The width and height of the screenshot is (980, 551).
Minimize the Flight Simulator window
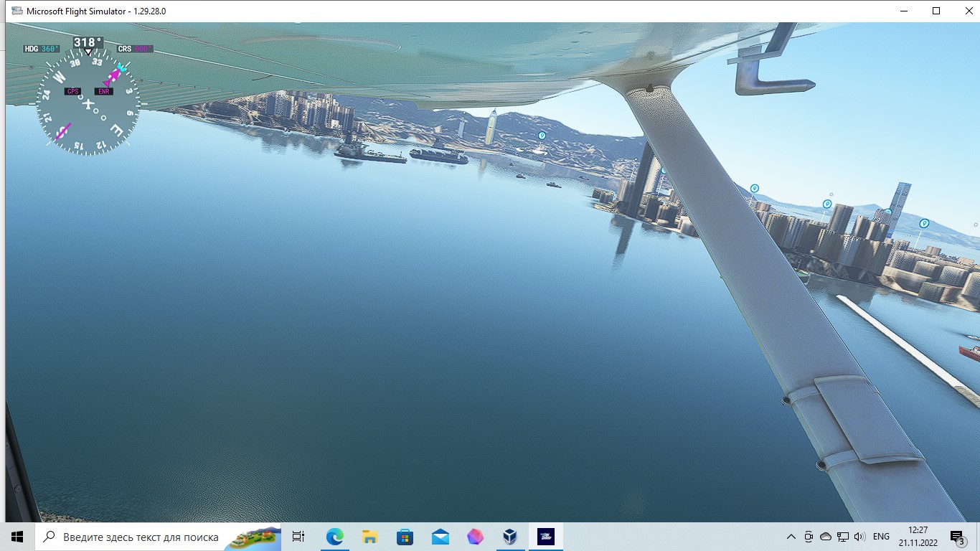point(903,11)
